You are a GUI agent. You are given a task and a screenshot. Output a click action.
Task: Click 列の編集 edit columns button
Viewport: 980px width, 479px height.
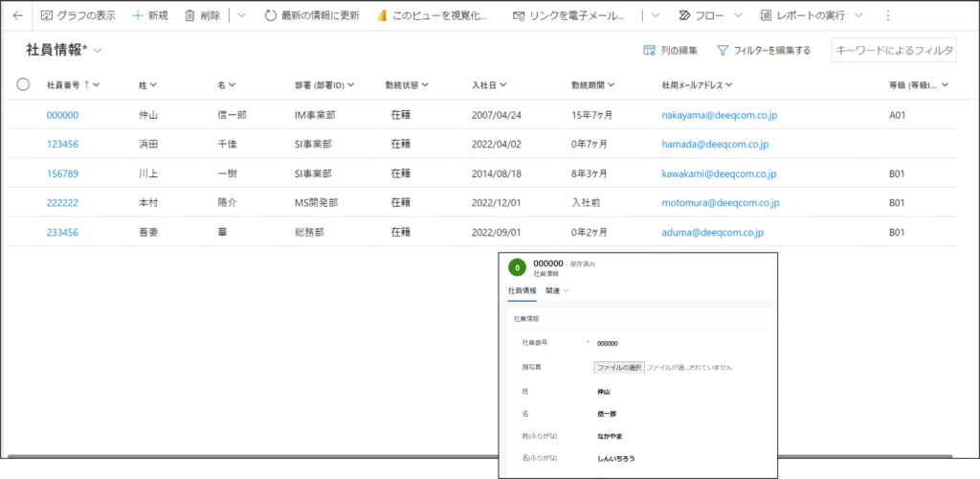(x=671, y=50)
